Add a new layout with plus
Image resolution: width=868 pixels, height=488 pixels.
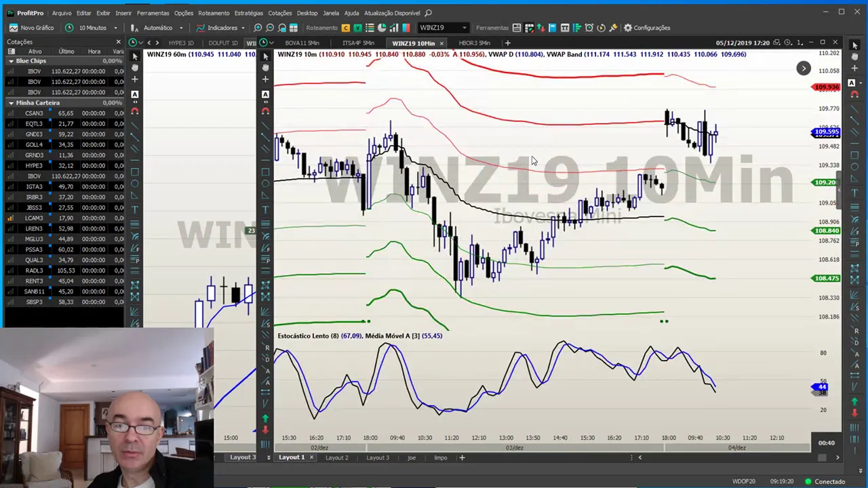(x=462, y=457)
